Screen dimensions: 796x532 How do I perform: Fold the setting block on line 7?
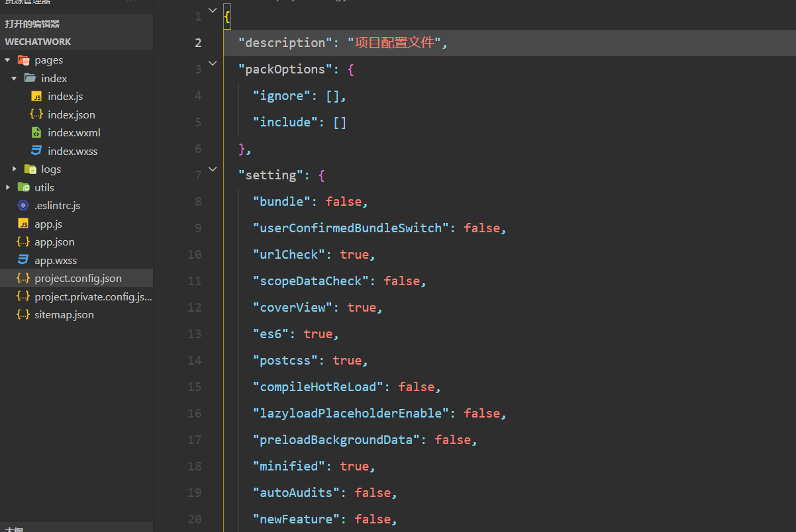click(x=213, y=169)
